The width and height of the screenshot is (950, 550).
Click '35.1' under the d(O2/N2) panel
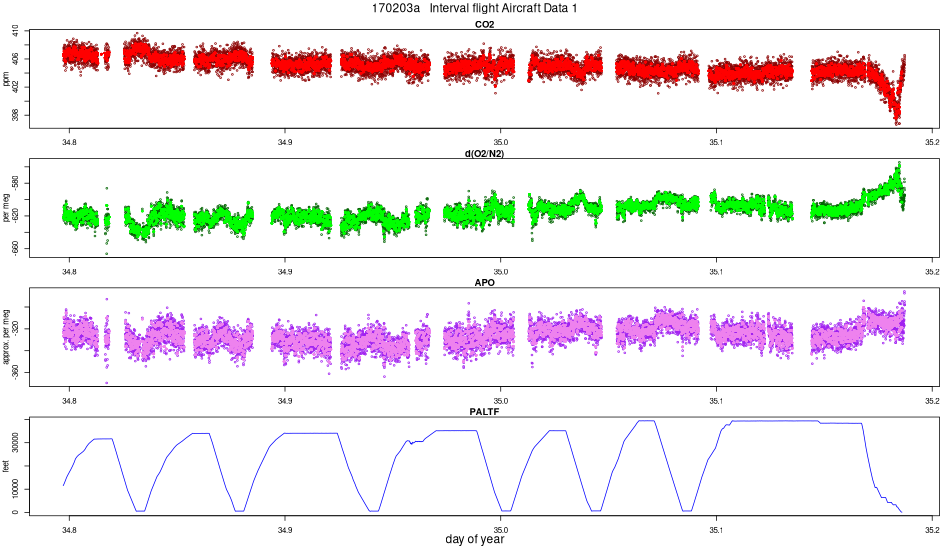click(x=716, y=271)
